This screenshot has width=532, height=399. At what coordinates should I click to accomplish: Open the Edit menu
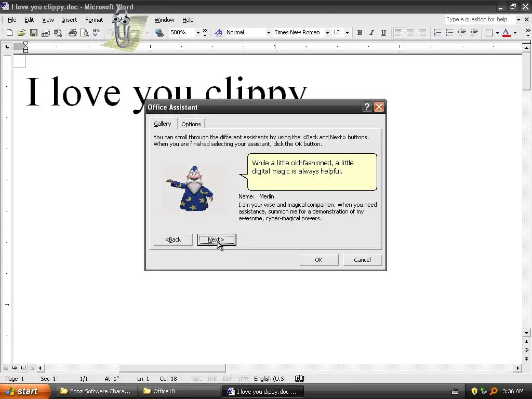(x=29, y=20)
